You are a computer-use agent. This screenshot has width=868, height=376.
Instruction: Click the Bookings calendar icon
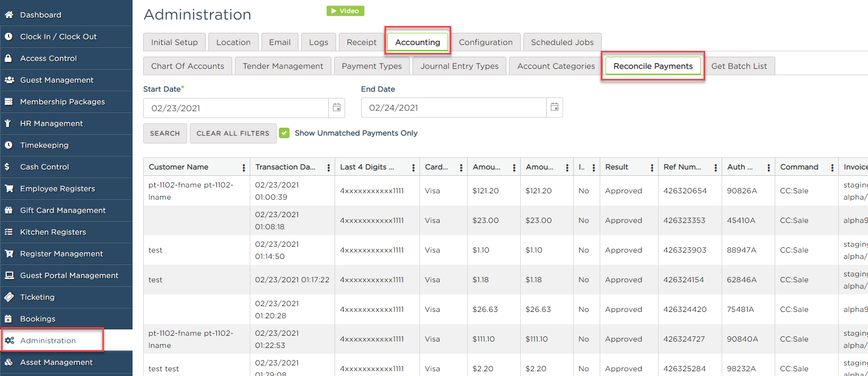pos(8,319)
